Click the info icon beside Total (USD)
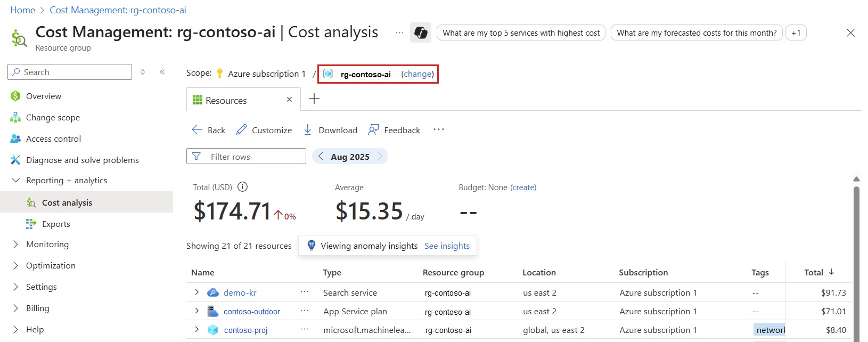 point(242,187)
